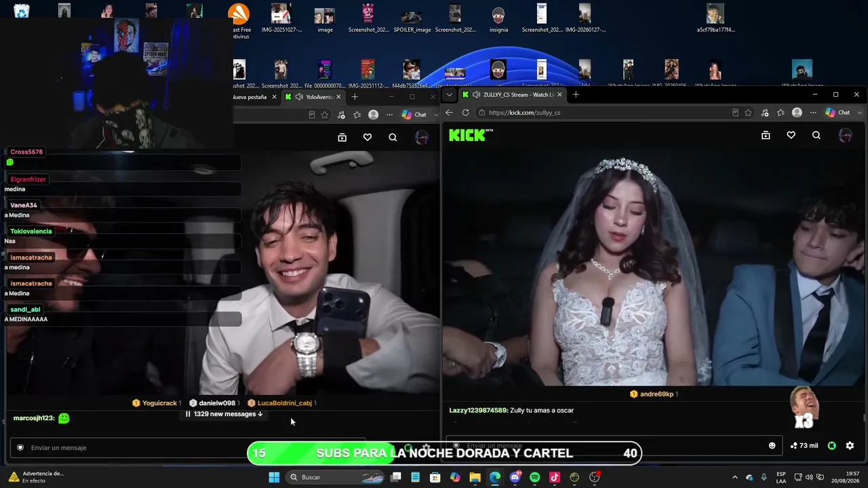Click the sandi_abi username in the chat overlay
This screenshot has width=868, height=488.
coord(25,310)
